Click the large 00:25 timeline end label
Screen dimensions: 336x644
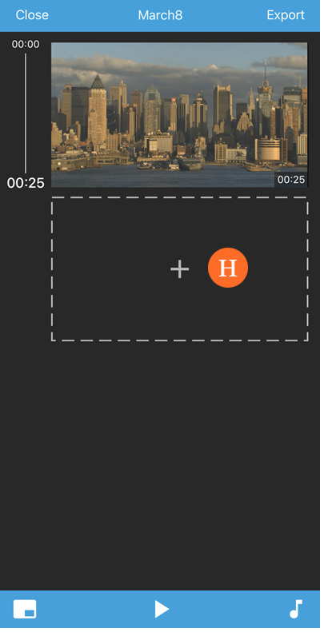26,183
